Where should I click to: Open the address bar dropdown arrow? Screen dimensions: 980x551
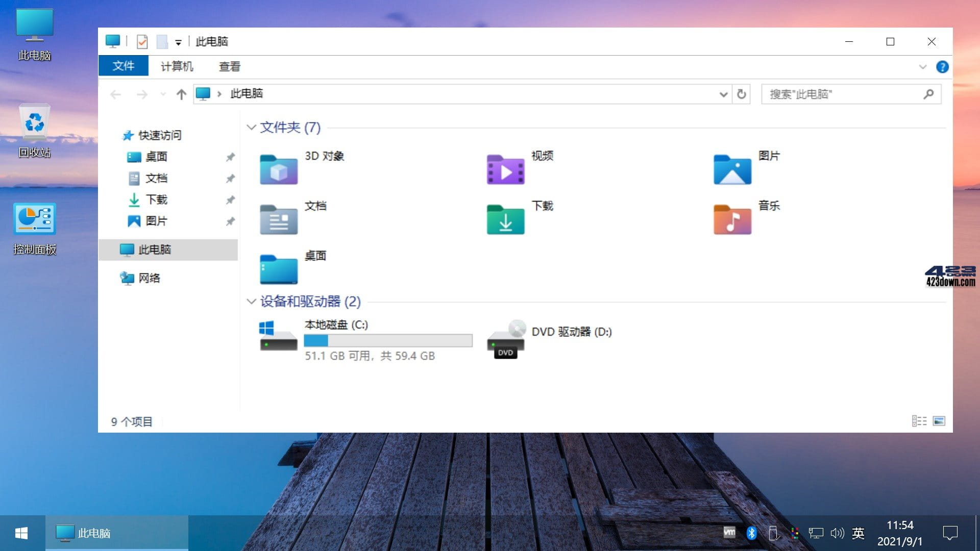(x=723, y=94)
